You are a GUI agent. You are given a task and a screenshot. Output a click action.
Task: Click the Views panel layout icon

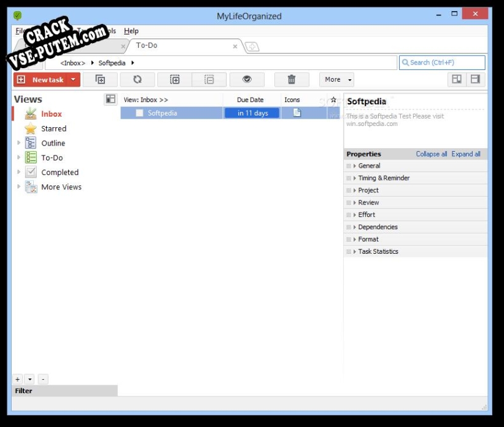tap(110, 99)
